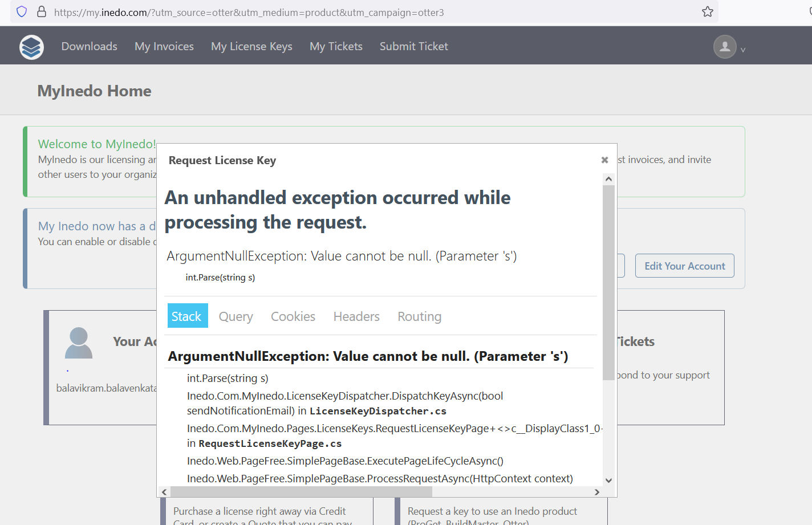812x525 pixels.
Task: Switch to the Query tab
Action: [x=236, y=316]
